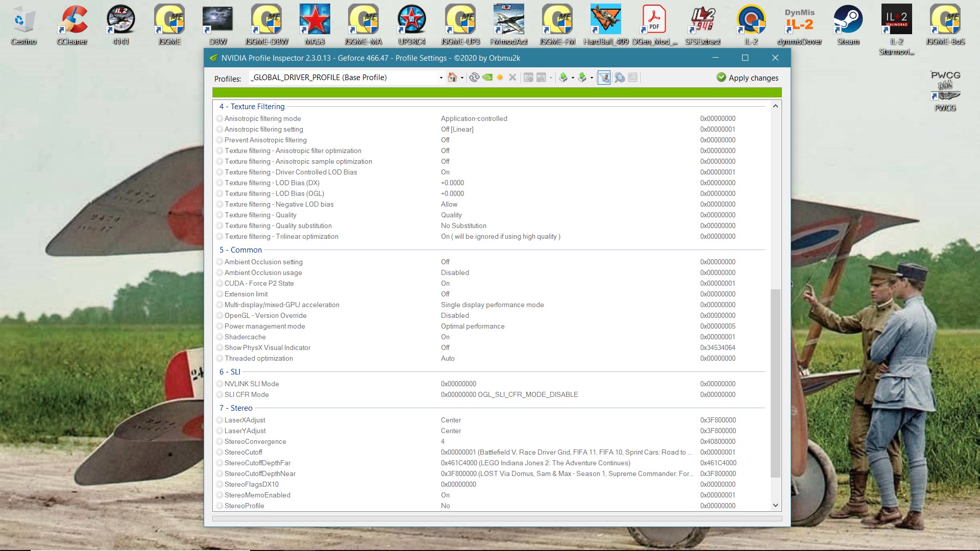
Task: Click the 'Optimal performance' power management value
Action: pyautogui.click(x=473, y=326)
